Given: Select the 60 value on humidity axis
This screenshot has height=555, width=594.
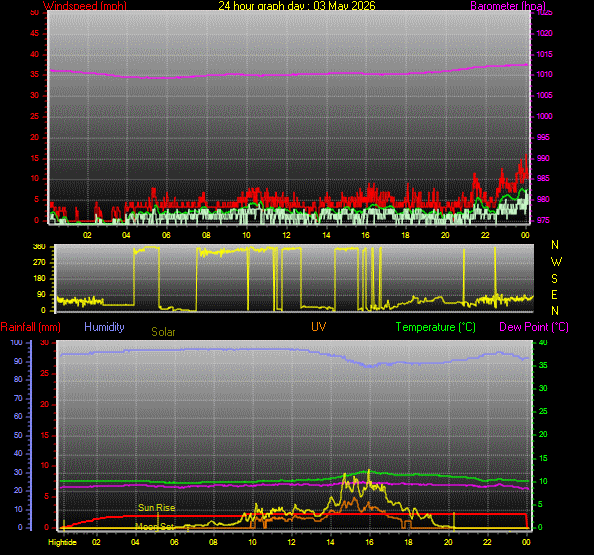Looking at the screenshot, I should (x=18, y=416).
